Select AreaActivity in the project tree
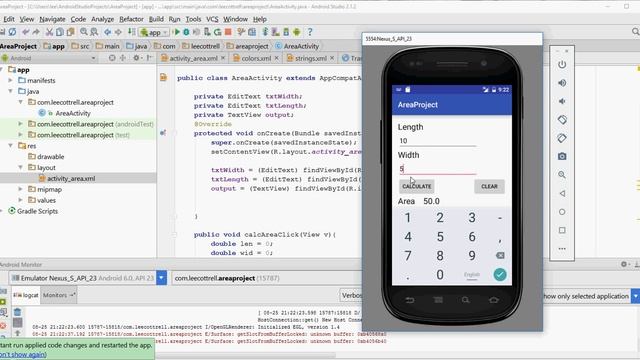Viewport: 640px width, 360px height. point(73,113)
